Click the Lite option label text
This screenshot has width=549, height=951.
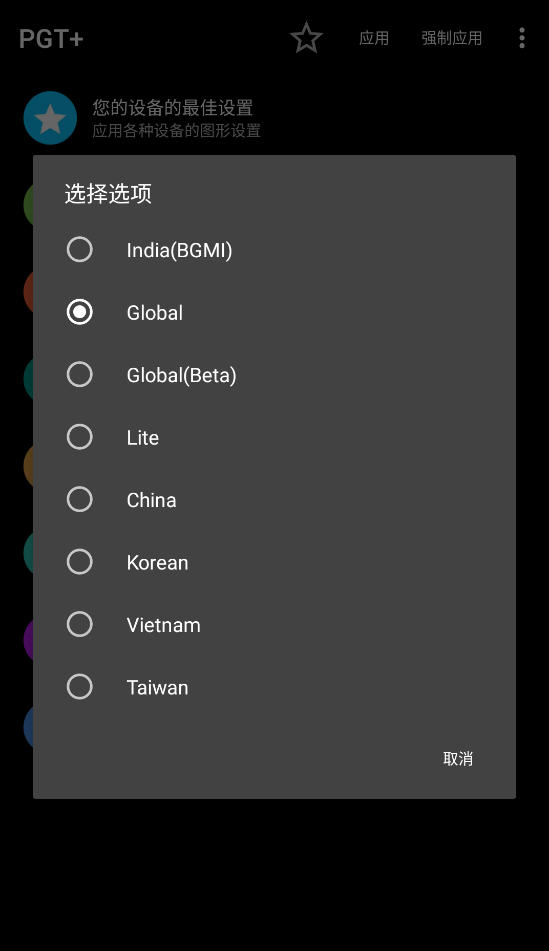click(143, 438)
